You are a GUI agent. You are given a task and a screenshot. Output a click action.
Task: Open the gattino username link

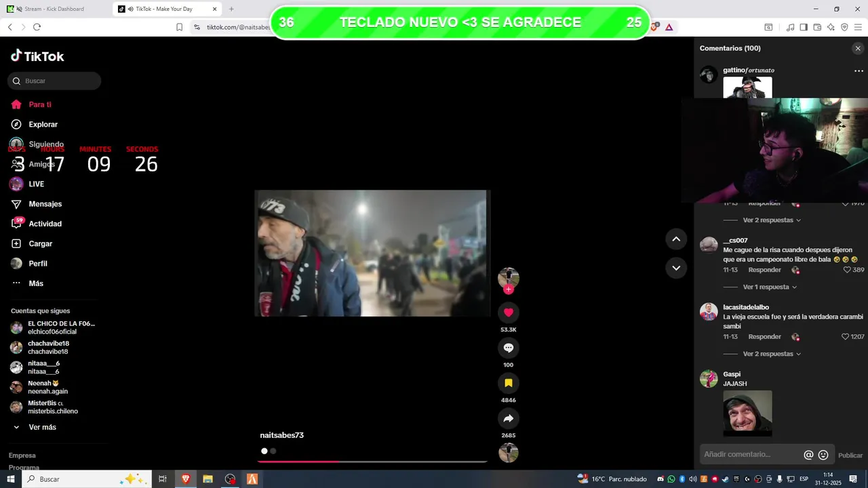pos(749,70)
